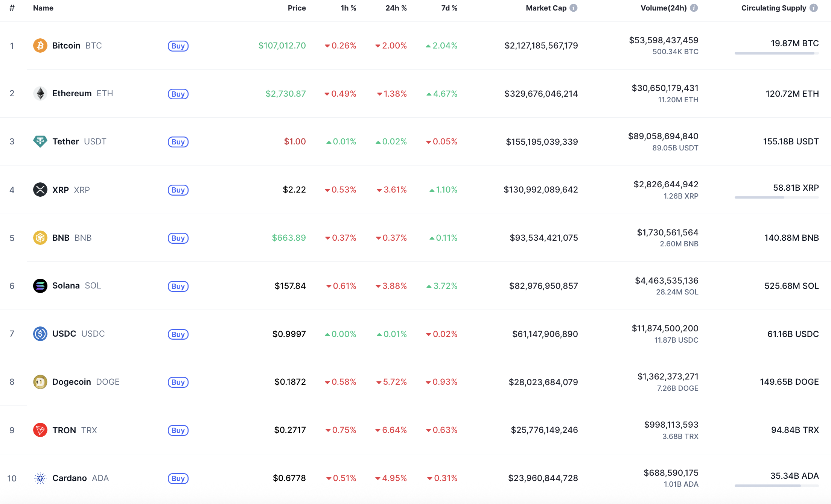Click the Dogecoin logo icon
The height and width of the screenshot is (504, 831).
(x=40, y=382)
